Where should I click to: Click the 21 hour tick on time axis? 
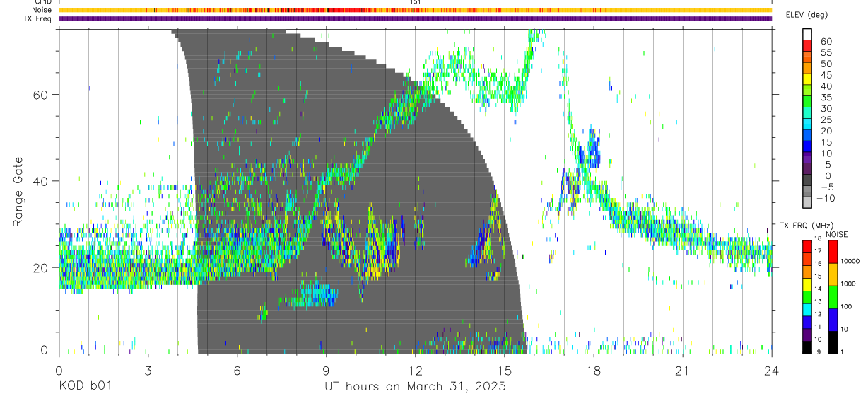[x=683, y=370]
